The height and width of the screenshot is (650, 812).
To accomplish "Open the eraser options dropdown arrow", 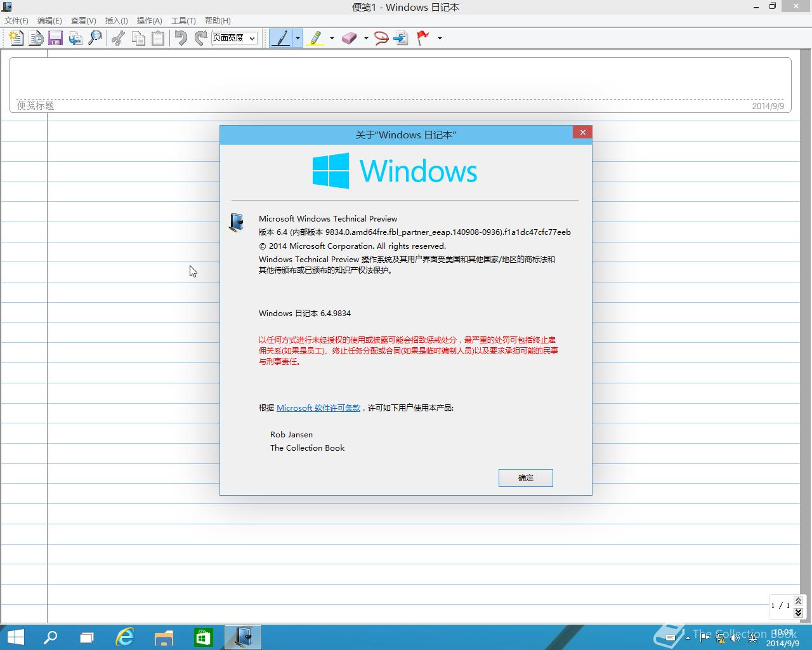I will pos(366,38).
